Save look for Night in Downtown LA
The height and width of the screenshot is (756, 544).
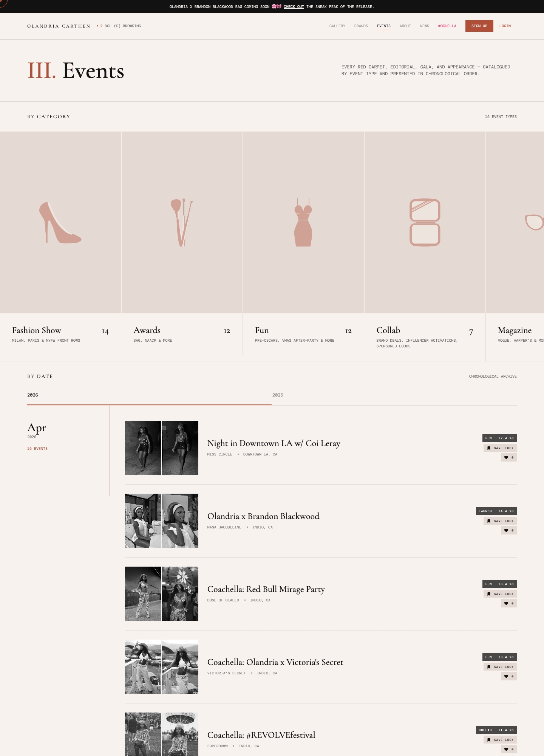(500, 448)
